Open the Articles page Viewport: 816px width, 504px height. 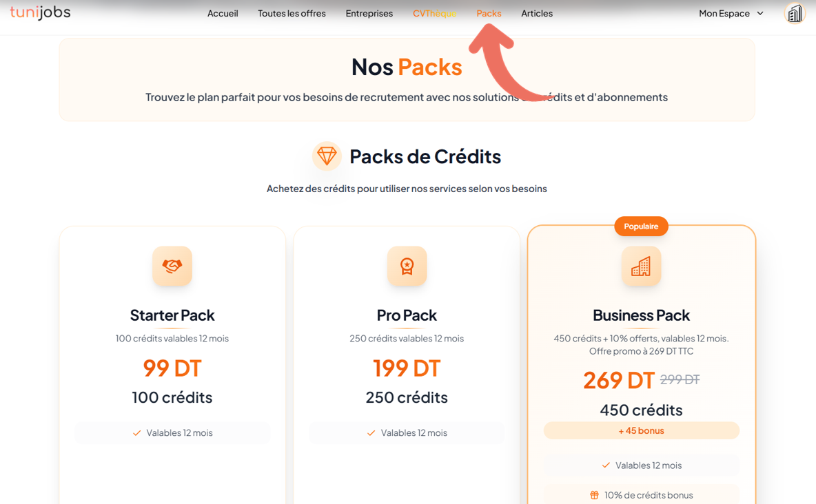point(537,13)
